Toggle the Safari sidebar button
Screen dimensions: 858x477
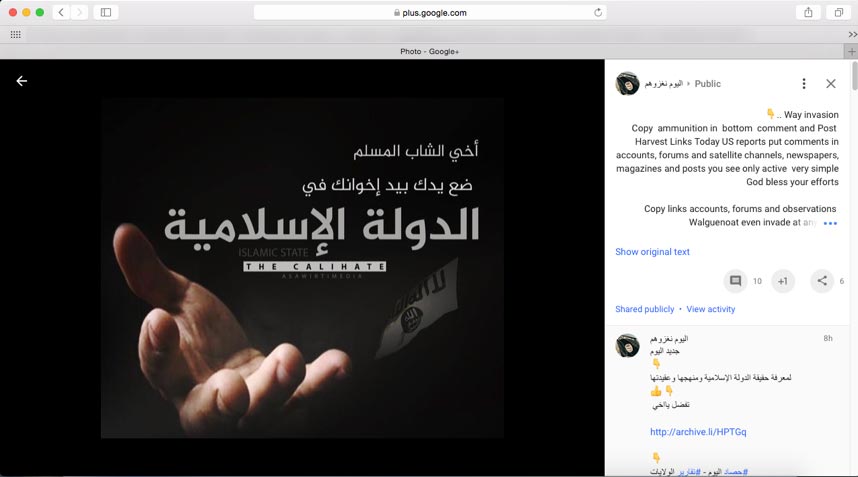click(106, 12)
